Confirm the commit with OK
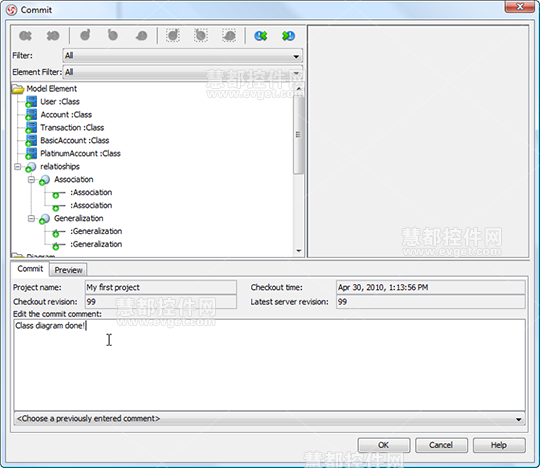Screen dimensions: 540x468 tap(384, 445)
